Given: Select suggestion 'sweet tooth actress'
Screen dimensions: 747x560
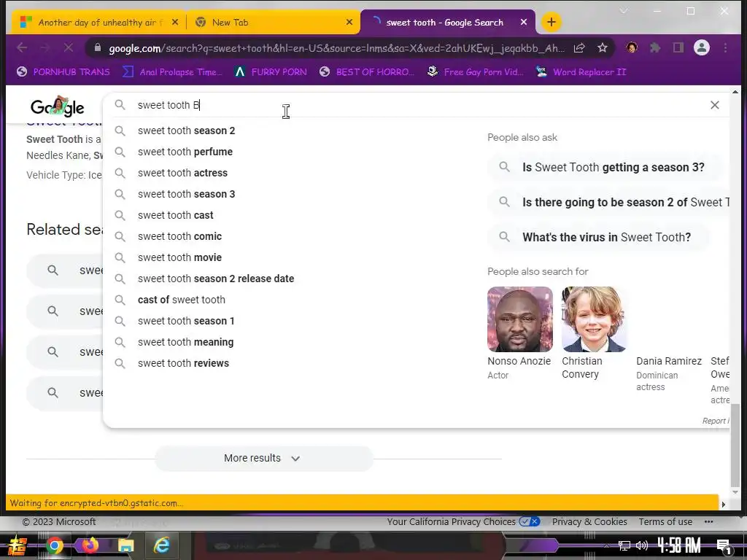Looking at the screenshot, I should (x=182, y=173).
